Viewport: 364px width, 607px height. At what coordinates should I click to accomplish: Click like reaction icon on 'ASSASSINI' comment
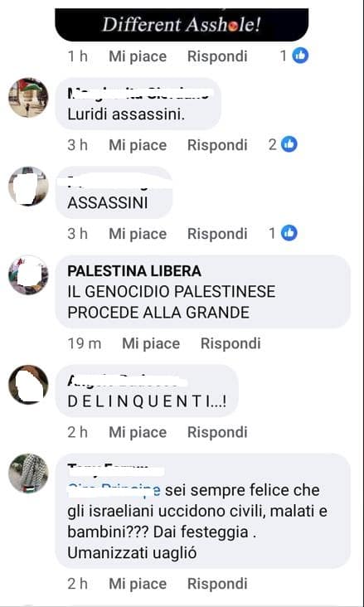point(289,234)
